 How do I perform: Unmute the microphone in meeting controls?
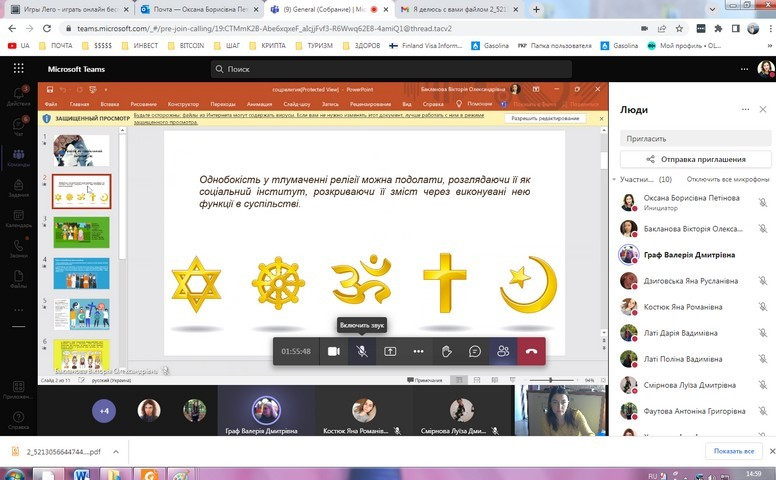(x=362, y=351)
